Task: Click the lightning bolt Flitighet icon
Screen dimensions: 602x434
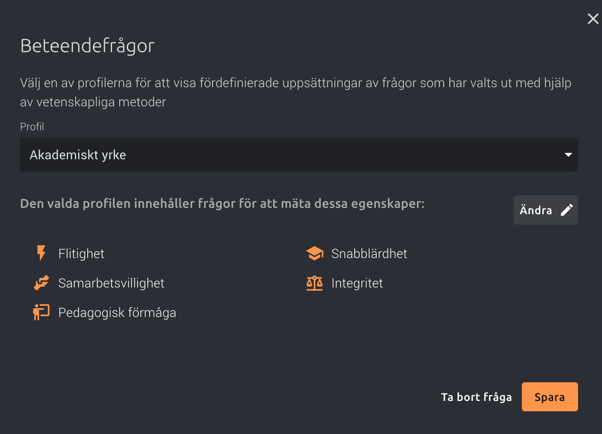Action: coord(41,253)
